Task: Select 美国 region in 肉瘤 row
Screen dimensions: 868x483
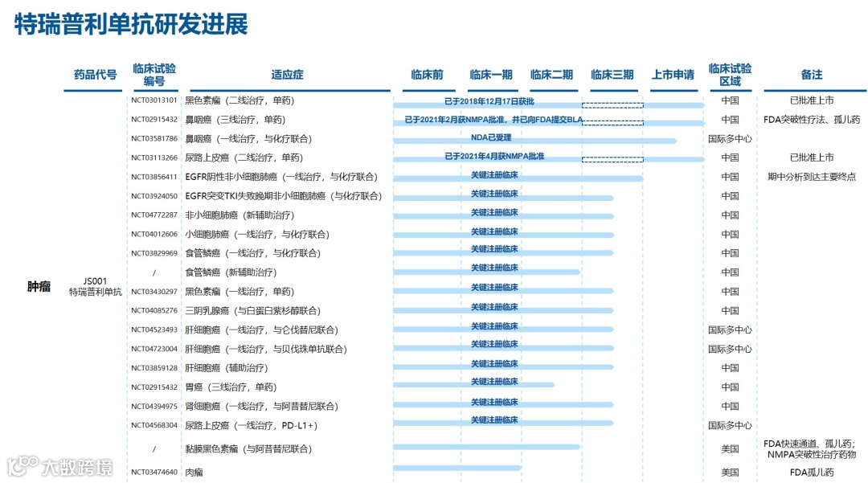Action: (730, 472)
